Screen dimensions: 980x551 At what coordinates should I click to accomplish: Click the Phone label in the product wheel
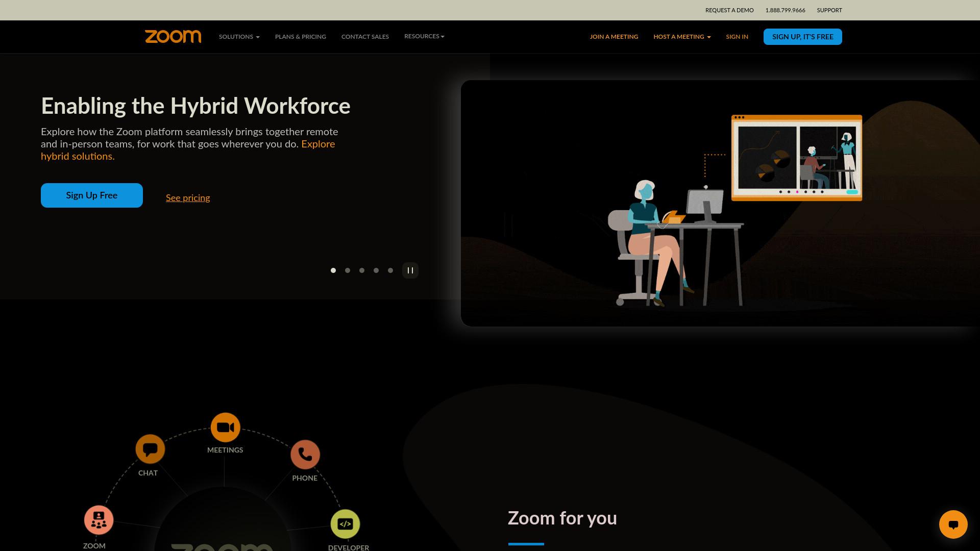305,478
